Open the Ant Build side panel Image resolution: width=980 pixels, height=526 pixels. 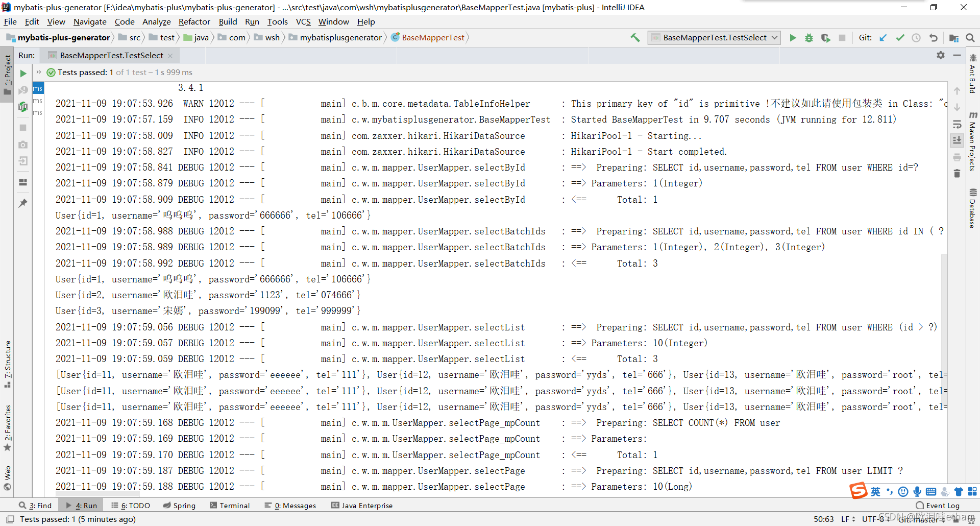973,74
